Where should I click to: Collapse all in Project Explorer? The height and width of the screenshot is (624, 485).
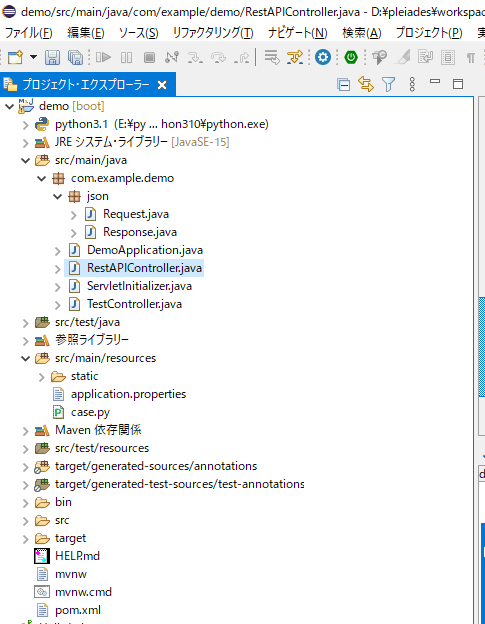pos(343,84)
